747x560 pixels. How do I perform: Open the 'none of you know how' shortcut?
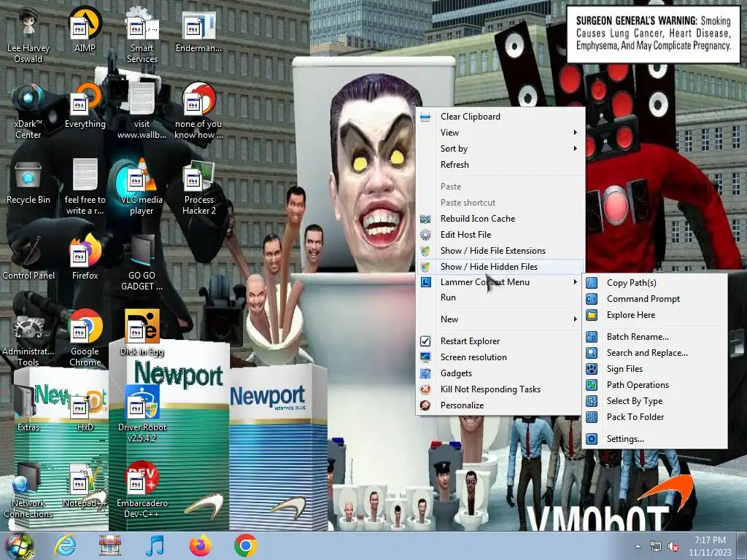point(198,112)
